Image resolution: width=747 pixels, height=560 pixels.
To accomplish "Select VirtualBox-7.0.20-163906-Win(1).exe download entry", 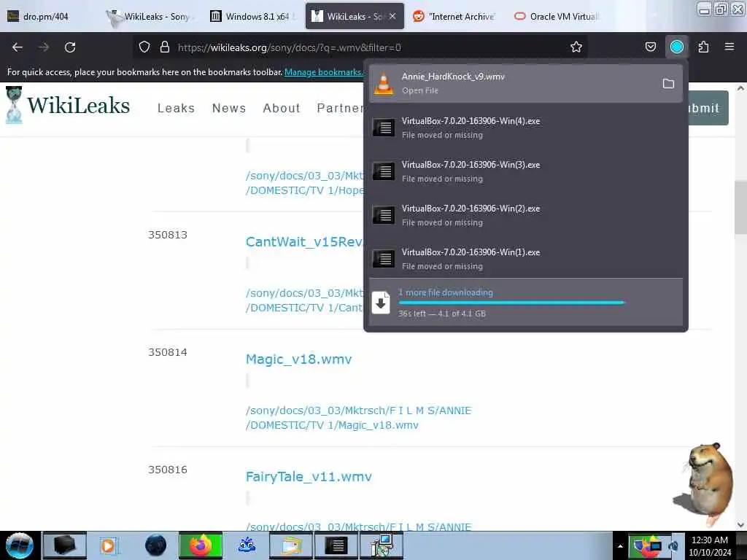I will [526, 259].
